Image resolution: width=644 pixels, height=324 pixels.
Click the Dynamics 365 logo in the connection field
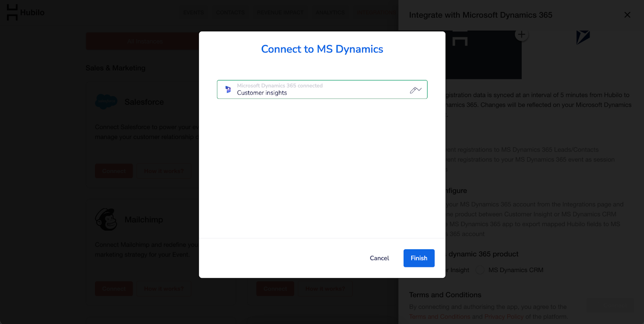coord(228,89)
